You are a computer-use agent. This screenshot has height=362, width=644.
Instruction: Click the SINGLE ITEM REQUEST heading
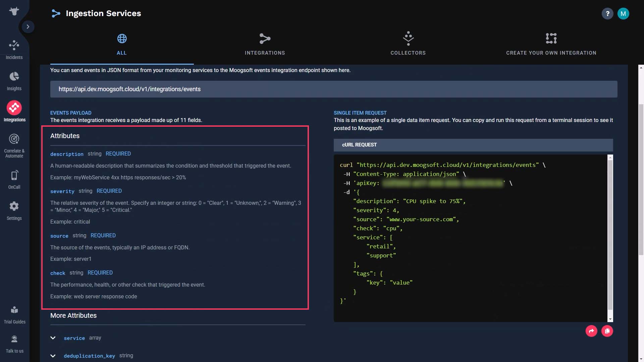pyautogui.click(x=360, y=113)
